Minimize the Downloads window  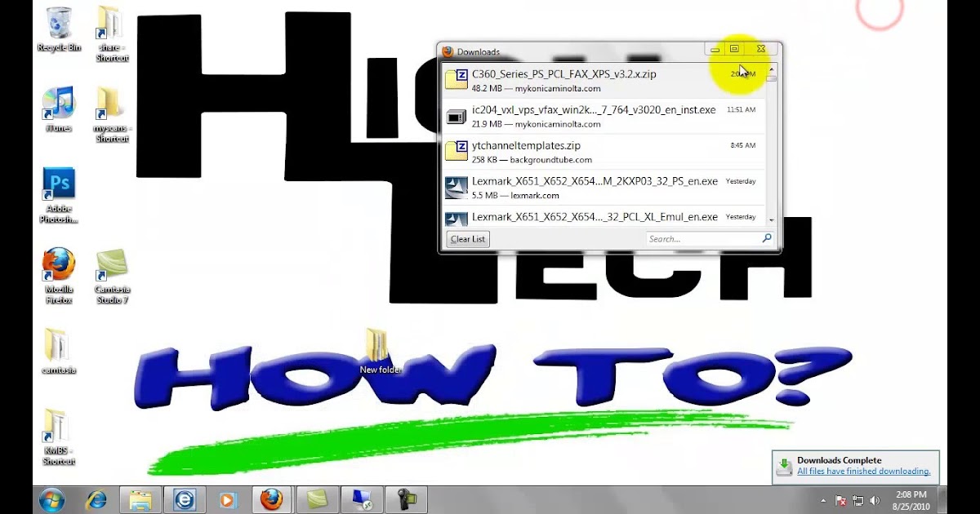click(x=715, y=50)
